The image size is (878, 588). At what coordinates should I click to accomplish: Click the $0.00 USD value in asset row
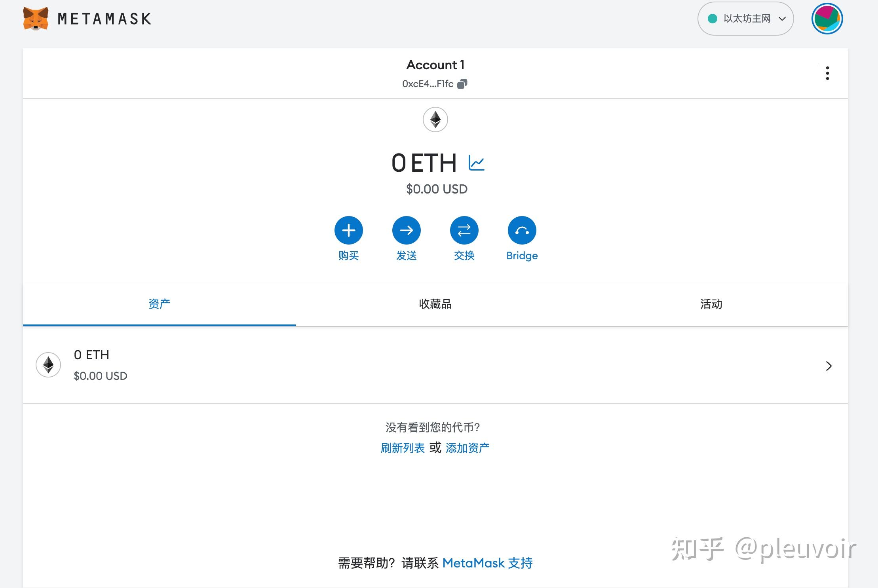[x=101, y=376]
